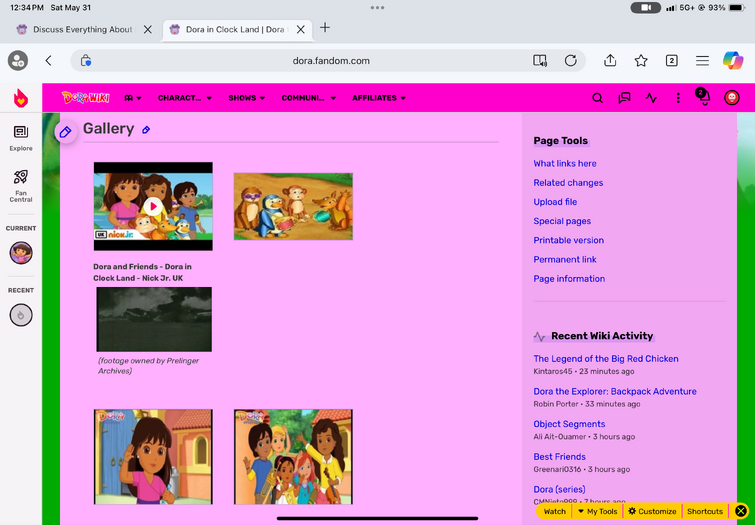Open Explore in the left sidebar
Image resolution: width=755 pixels, height=525 pixels.
click(x=21, y=138)
